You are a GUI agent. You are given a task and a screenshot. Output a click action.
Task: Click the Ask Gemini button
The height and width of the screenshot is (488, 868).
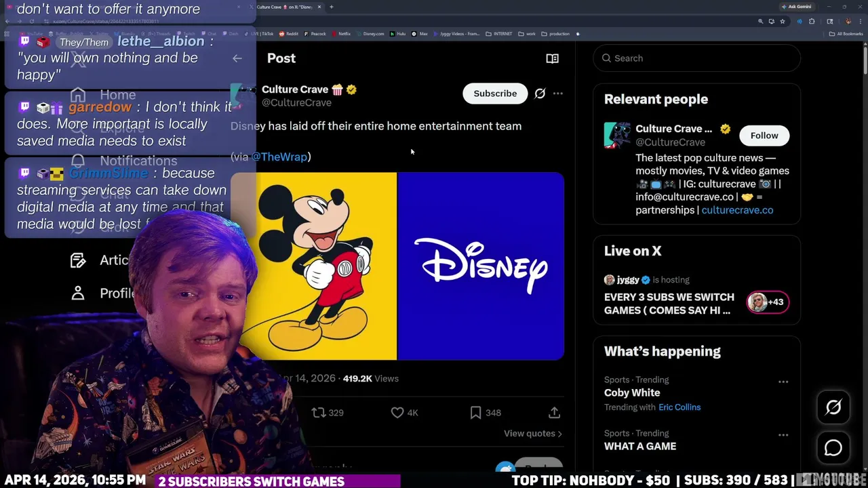pyautogui.click(x=796, y=7)
